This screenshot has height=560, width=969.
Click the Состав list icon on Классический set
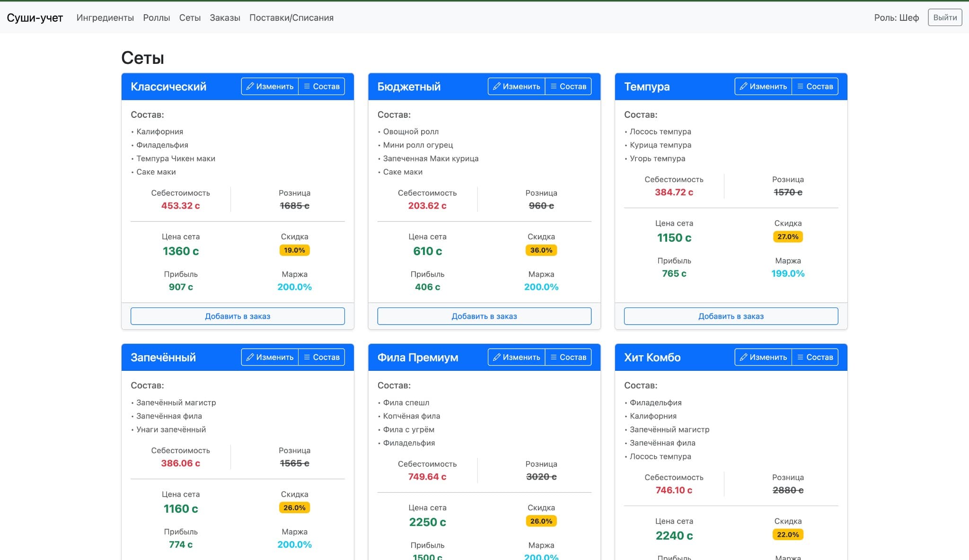click(307, 86)
